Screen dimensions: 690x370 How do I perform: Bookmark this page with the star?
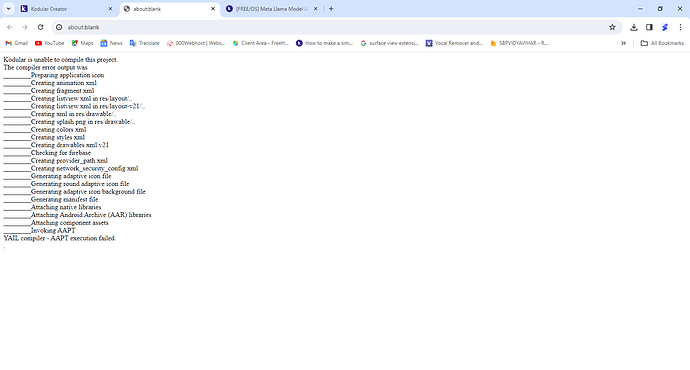tap(612, 27)
